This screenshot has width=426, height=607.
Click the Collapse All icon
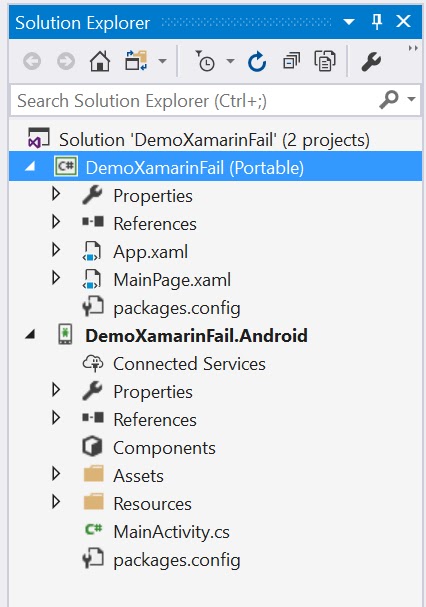291,61
